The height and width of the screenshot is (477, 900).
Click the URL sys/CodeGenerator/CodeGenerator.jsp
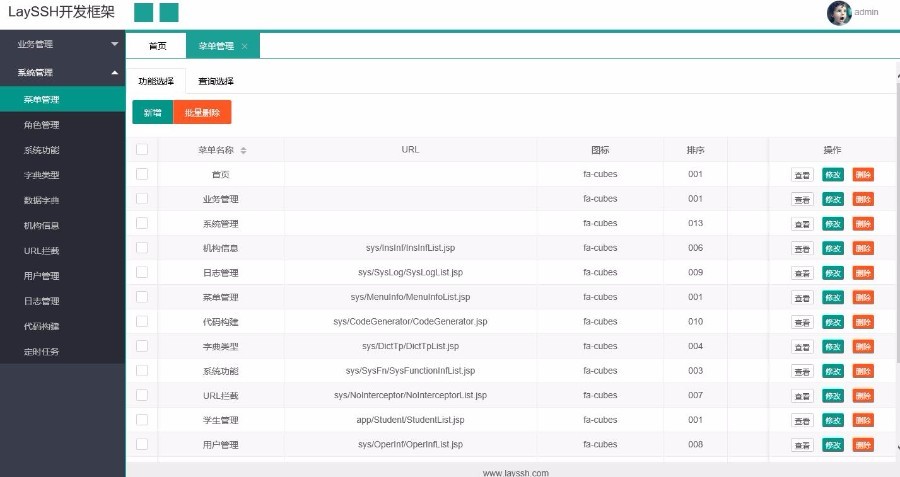410,321
